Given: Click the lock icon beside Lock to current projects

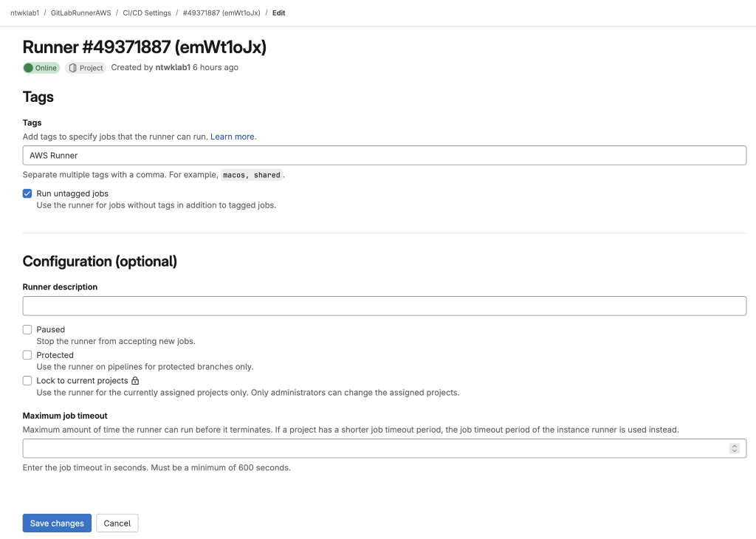Looking at the screenshot, I should pos(136,381).
